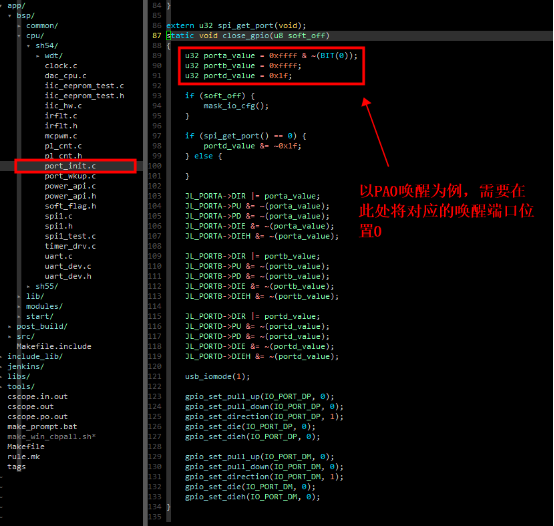
Task: Collapse the bsp/ folder arrow
Action: [10, 16]
